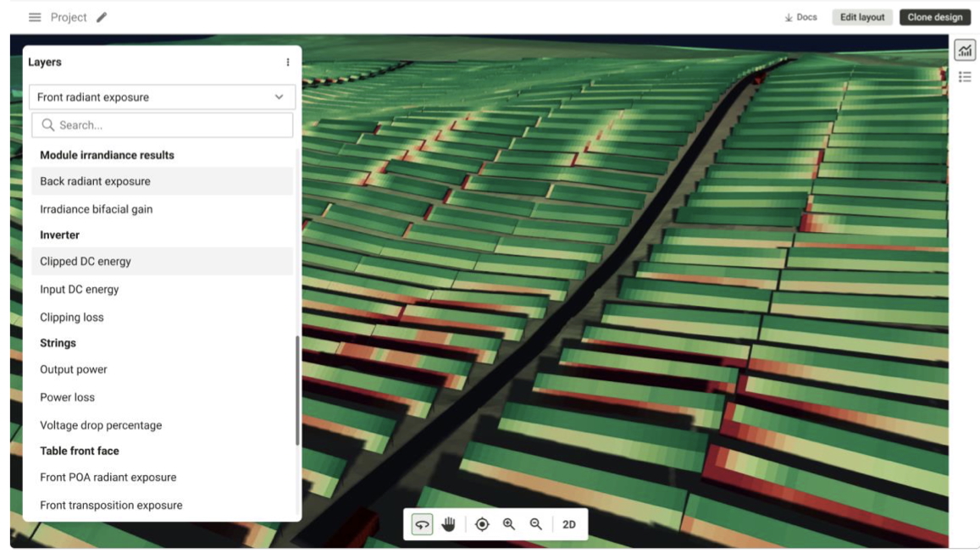Open the chart results panel icon
The width and height of the screenshot is (980, 553).
965,51
